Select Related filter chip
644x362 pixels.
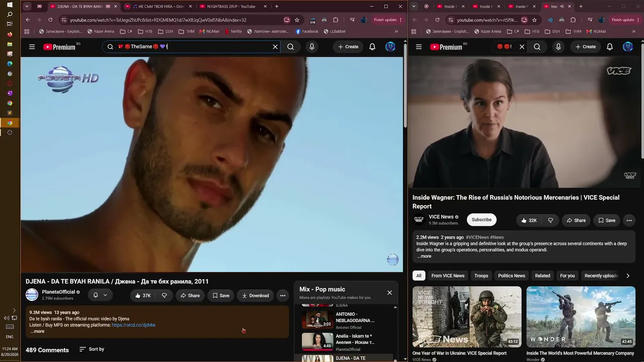(x=542, y=276)
